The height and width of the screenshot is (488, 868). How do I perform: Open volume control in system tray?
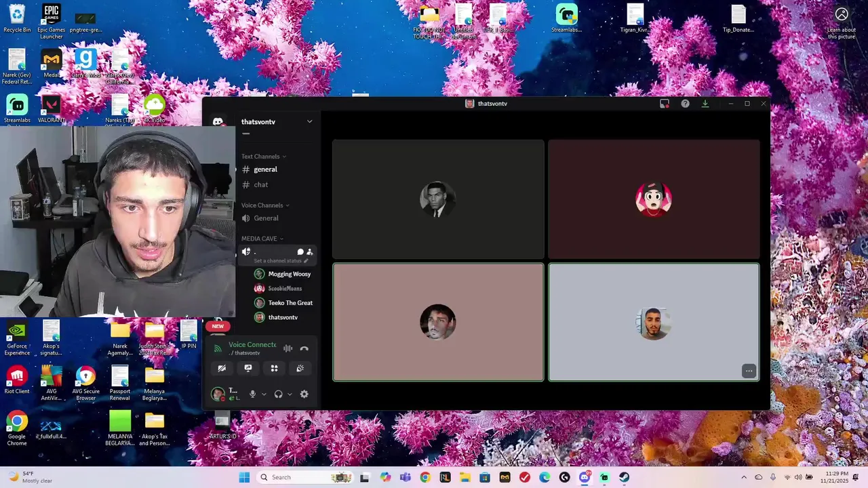798,477
